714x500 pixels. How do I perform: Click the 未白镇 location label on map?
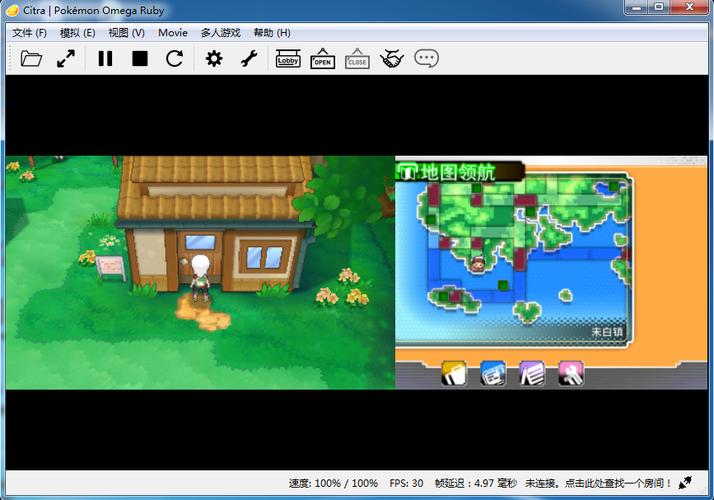point(607,332)
